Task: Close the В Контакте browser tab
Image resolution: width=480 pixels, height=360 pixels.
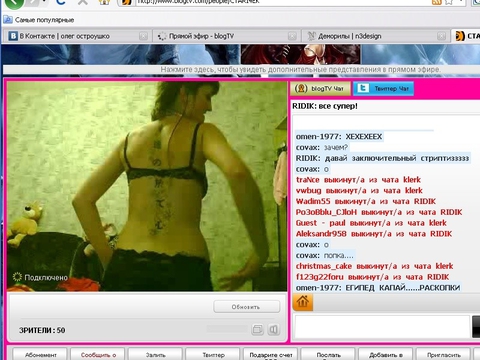Action: [x=143, y=36]
